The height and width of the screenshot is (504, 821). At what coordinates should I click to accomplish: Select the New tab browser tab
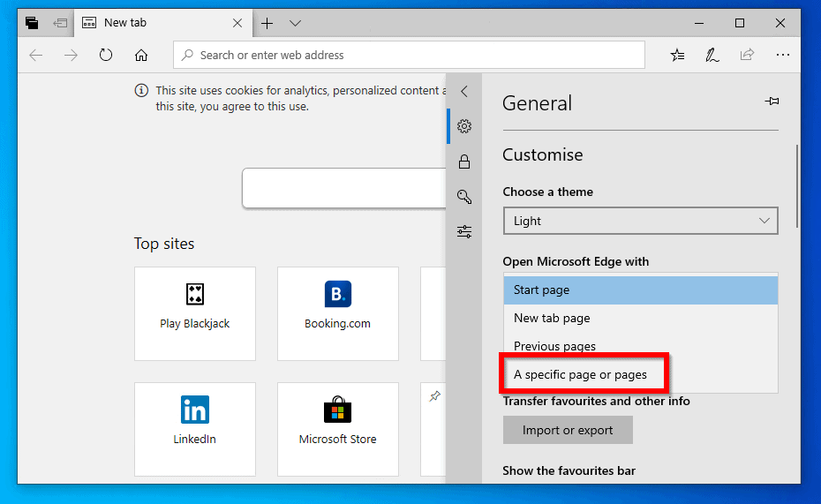click(162, 23)
